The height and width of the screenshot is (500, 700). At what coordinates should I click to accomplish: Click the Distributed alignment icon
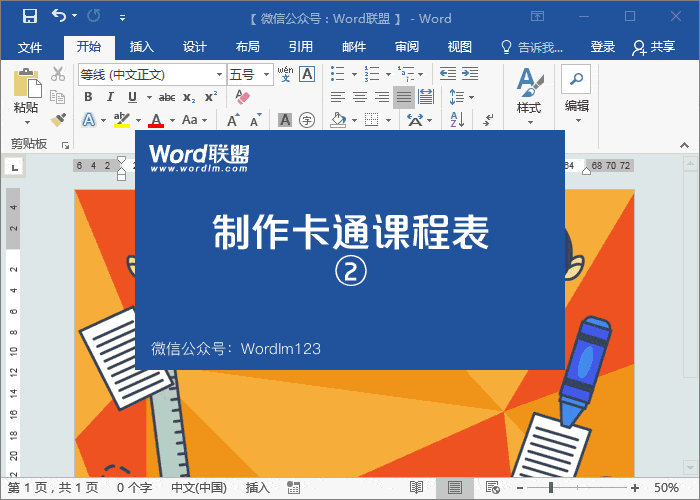pyautogui.click(x=426, y=97)
